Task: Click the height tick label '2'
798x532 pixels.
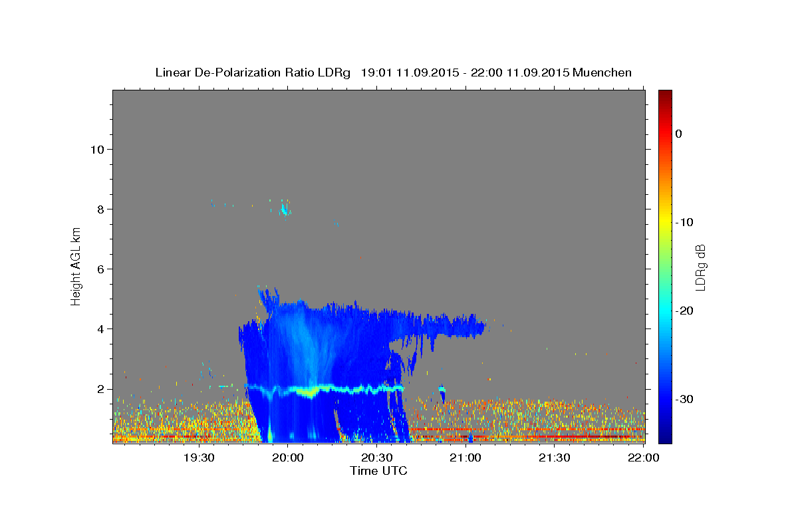Action: click(x=99, y=389)
